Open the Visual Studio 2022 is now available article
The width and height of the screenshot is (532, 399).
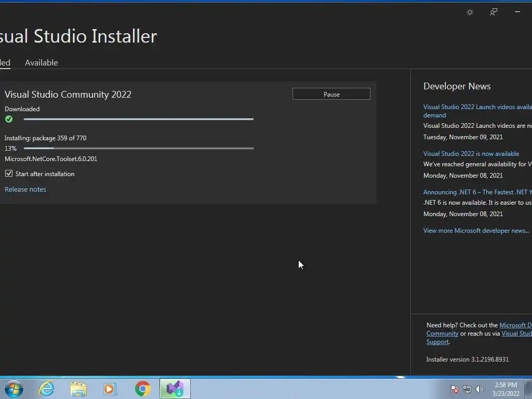coord(471,154)
